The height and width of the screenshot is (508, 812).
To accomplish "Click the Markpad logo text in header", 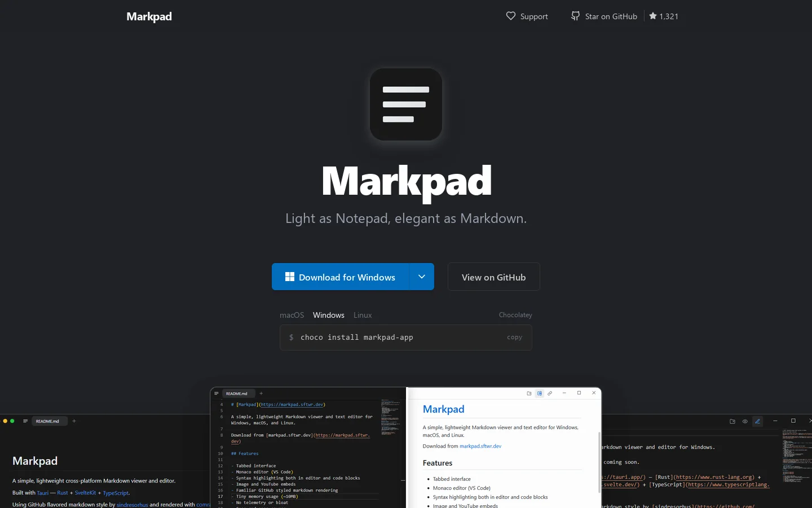I will tap(149, 16).
